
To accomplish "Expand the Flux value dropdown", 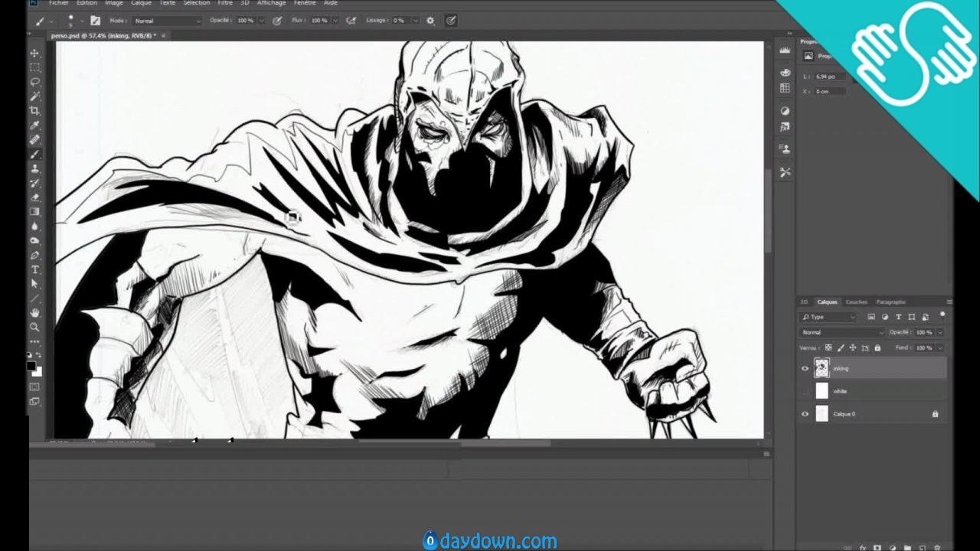I will tap(335, 21).
